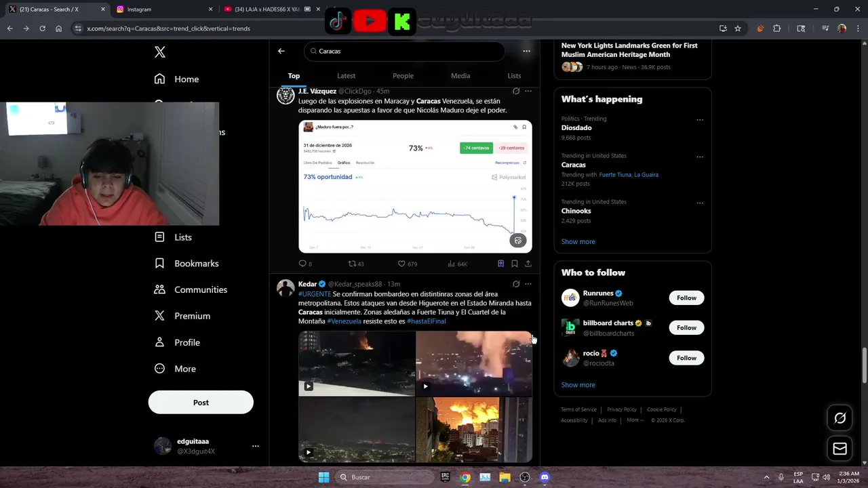Viewport: 868px width, 488px height.
Task: Open Lists from the sidebar
Action: click(173, 237)
